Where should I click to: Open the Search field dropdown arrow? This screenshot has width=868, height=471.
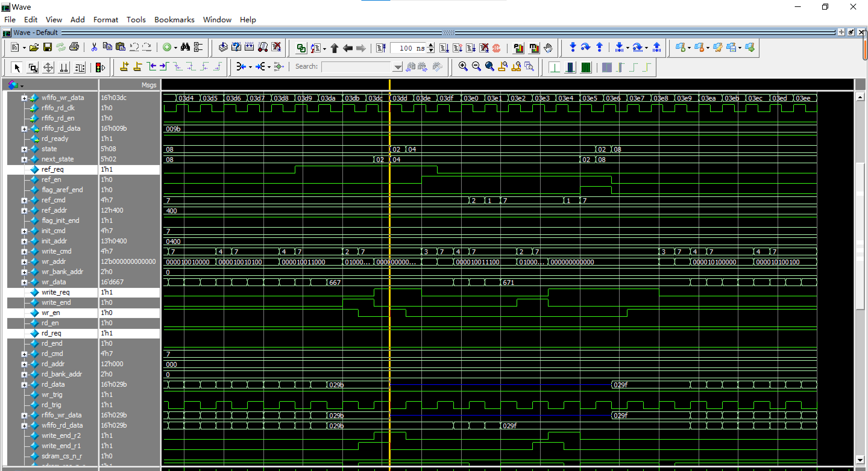tap(398, 67)
